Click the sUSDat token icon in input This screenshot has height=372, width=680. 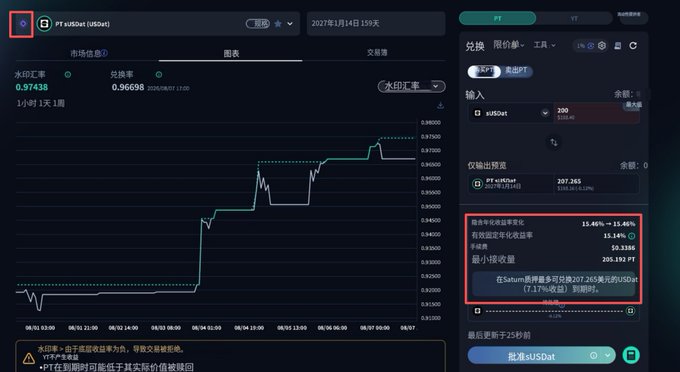click(x=477, y=113)
